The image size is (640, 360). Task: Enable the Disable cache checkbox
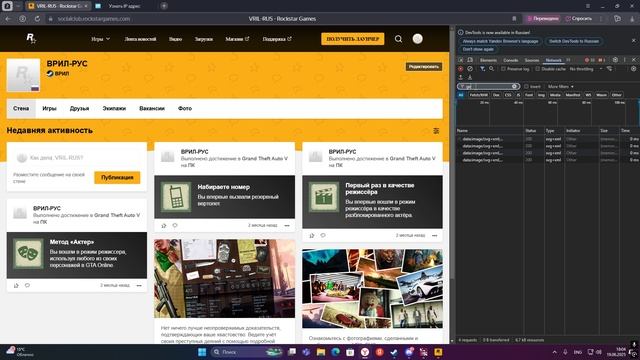[x=538, y=69]
